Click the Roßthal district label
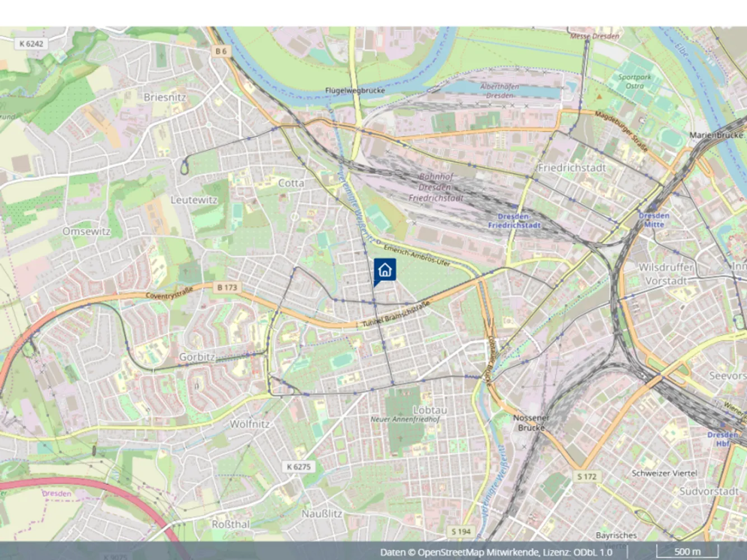This screenshot has height=560, width=747. click(x=231, y=525)
